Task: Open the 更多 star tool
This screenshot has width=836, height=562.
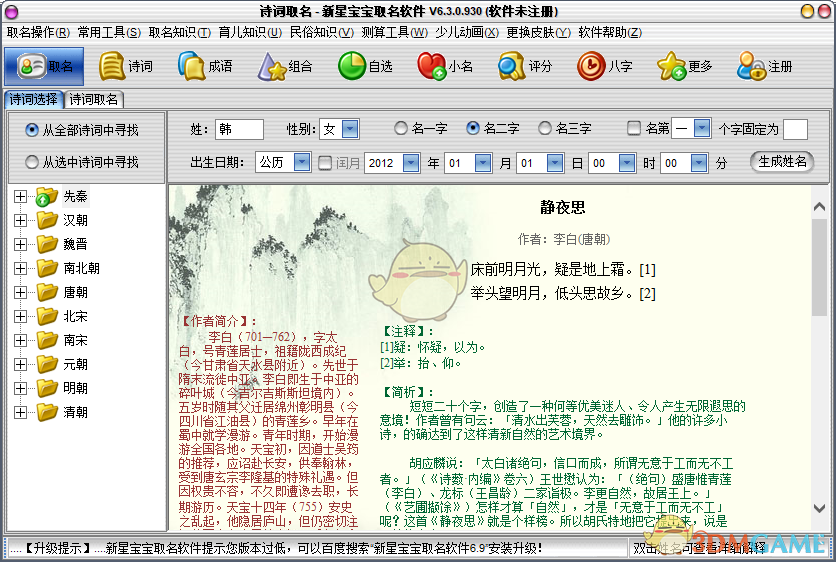Action: [x=685, y=66]
